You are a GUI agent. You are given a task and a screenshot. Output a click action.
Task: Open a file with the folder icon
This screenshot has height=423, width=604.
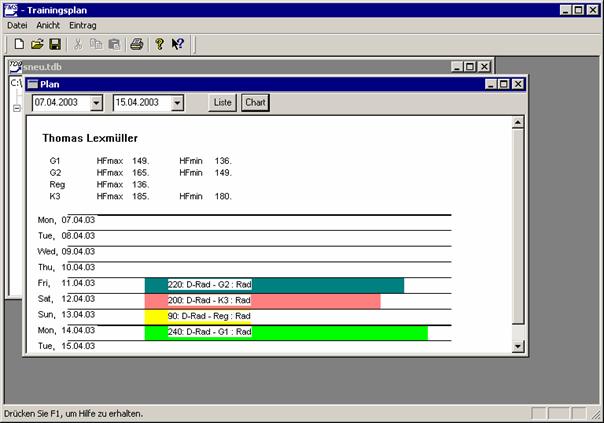37,44
